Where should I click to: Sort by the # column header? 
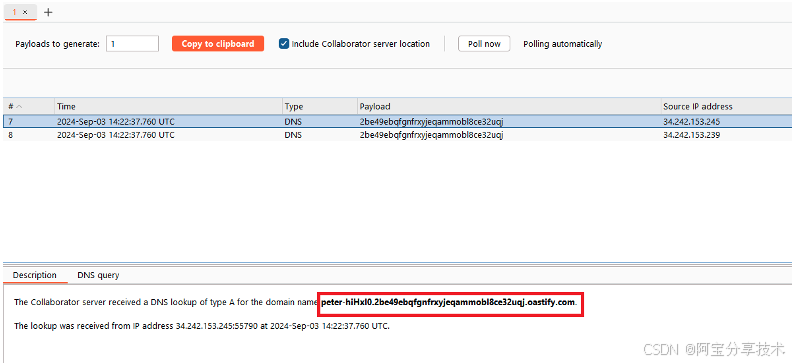28,107
